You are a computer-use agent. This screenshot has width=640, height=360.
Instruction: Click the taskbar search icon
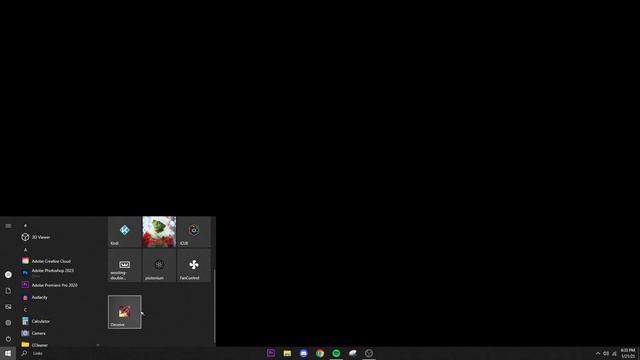(x=24, y=353)
